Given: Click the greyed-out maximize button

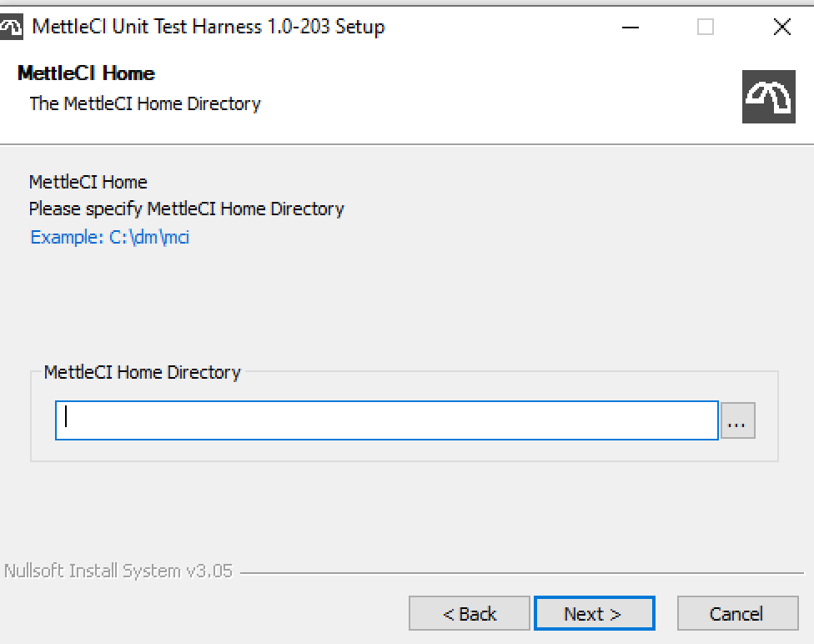Looking at the screenshot, I should tap(706, 28).
